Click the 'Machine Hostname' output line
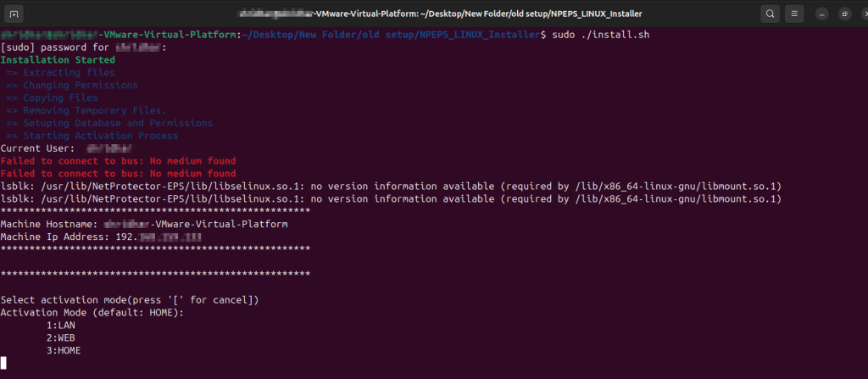The image size is (868, 379). point(144,224)
